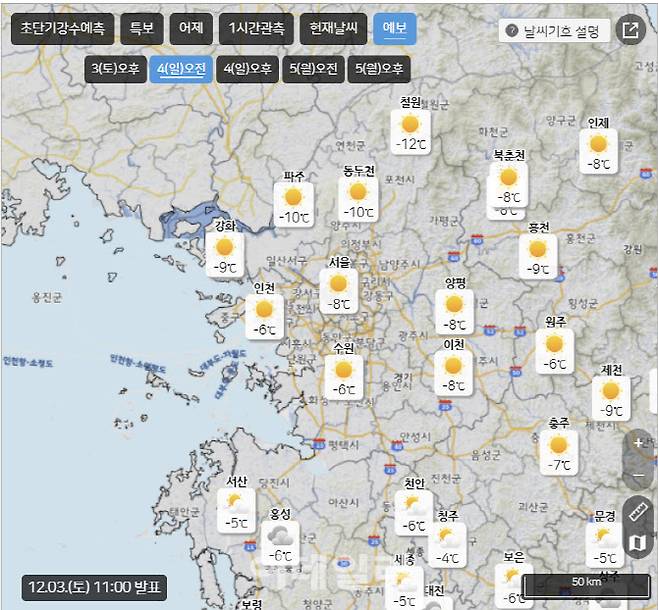Viewport: 658px width, 610px height.
Task: Click the 파주 -10℃ temperature
Action: pos(294,217)
